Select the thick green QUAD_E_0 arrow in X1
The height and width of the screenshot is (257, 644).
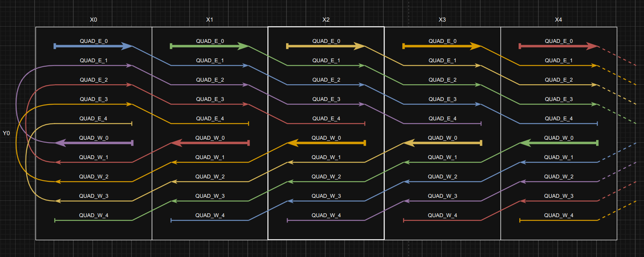[x=209, y=46]
